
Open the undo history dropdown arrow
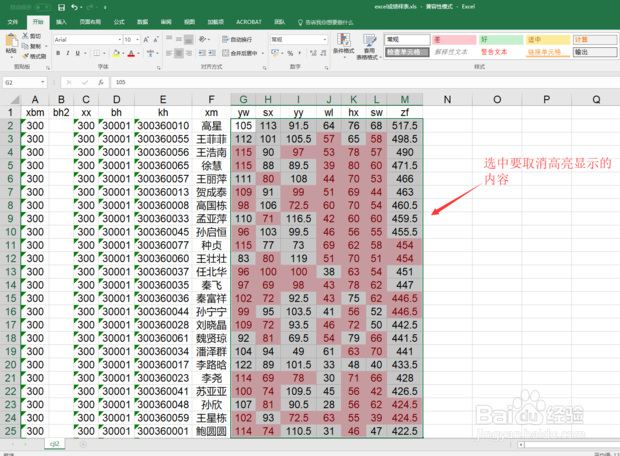pyautogui.click(x=81, y=7)
